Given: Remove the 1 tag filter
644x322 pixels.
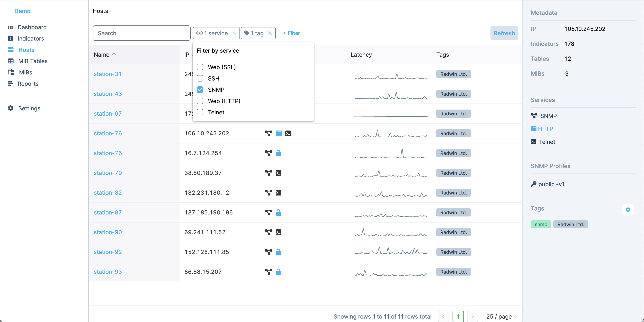Looking at the screenshot, I should (270, 33).
